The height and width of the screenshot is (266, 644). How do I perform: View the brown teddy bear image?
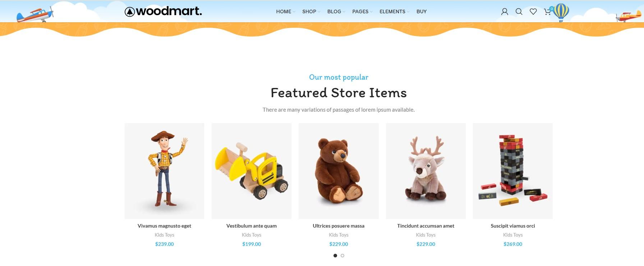pos(339,171)
